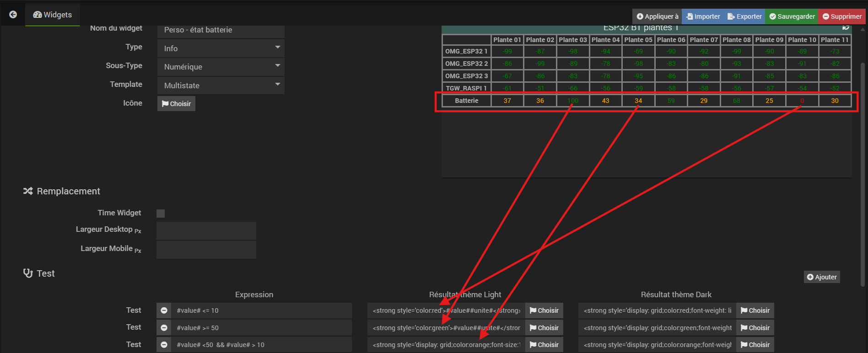The width and height of the screenshot is (868, 353).
Task: Edit Dark theme result with color:orange
Action: click(657, 345)
